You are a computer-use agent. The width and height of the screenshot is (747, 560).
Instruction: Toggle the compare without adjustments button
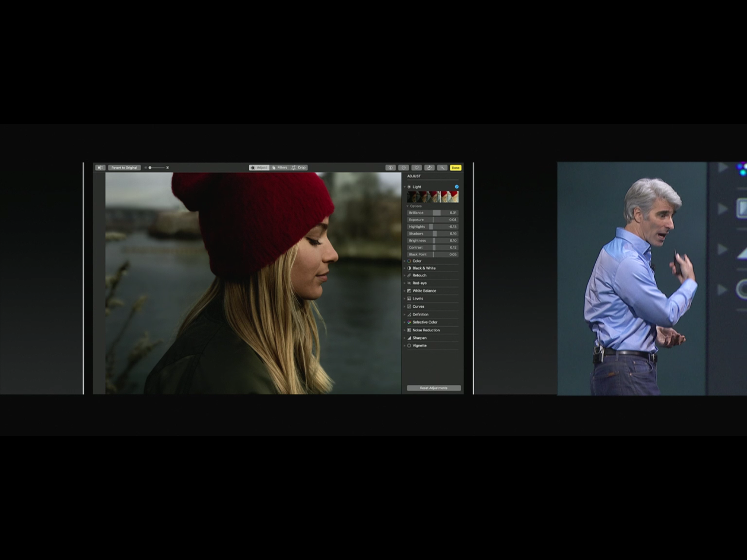tap(100, 168)
